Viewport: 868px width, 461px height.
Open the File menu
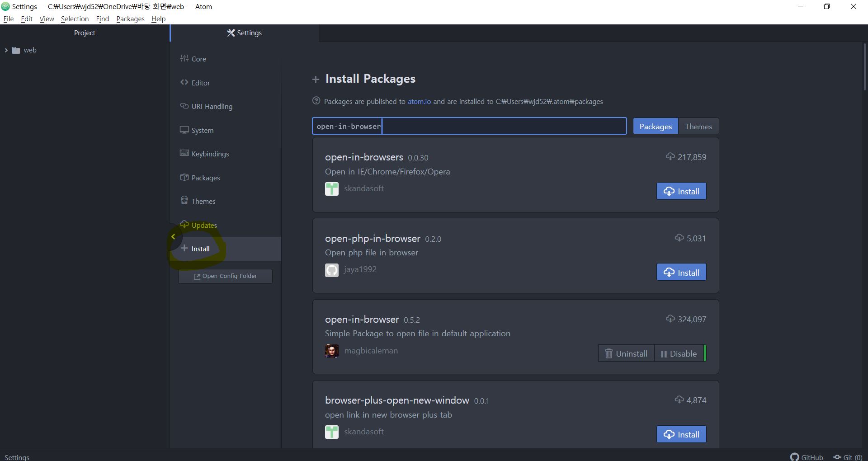(x=8, y=19)
